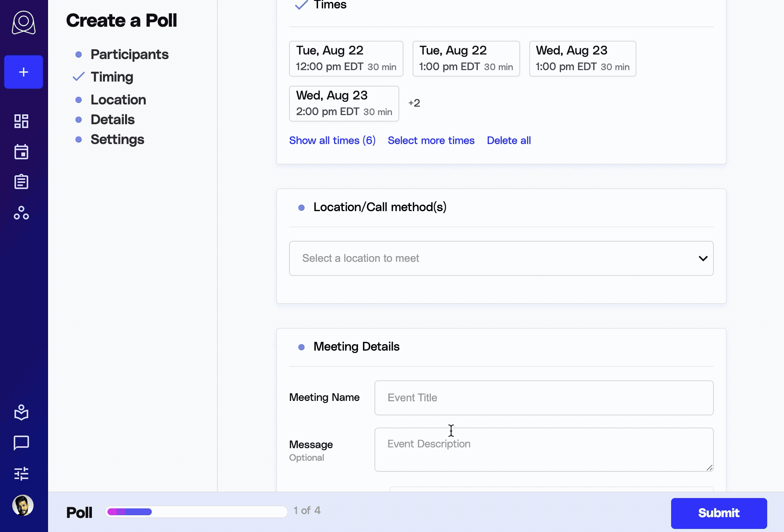Click the user profile avatar

point(23,505)
